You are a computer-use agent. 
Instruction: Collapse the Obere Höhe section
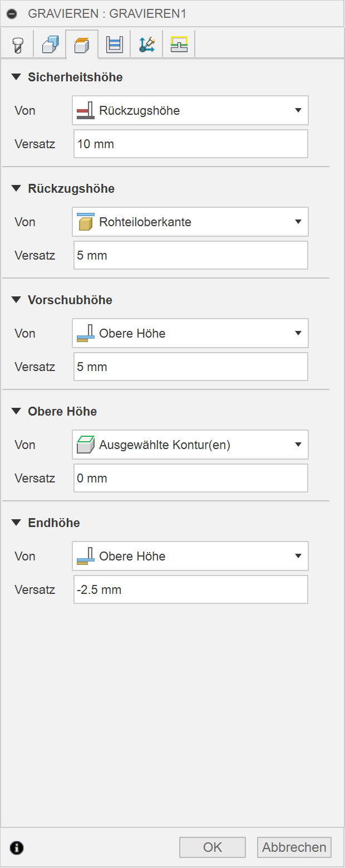tap(16, 412)
